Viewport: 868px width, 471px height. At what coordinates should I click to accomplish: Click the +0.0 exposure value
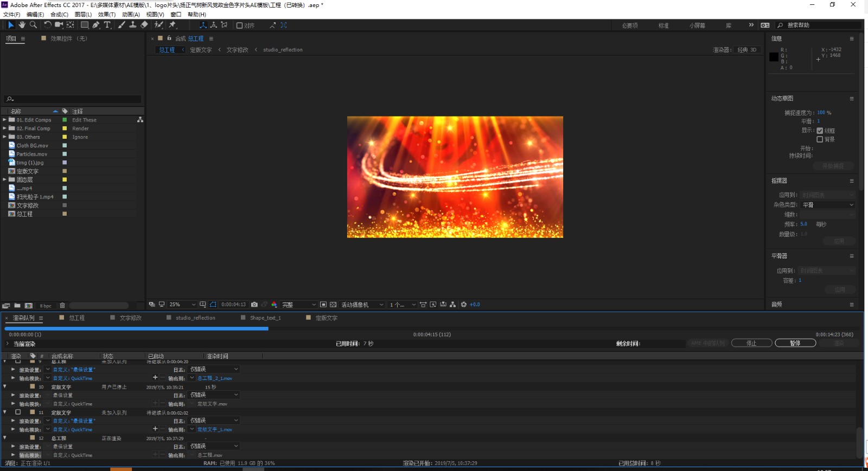point(475,305)
